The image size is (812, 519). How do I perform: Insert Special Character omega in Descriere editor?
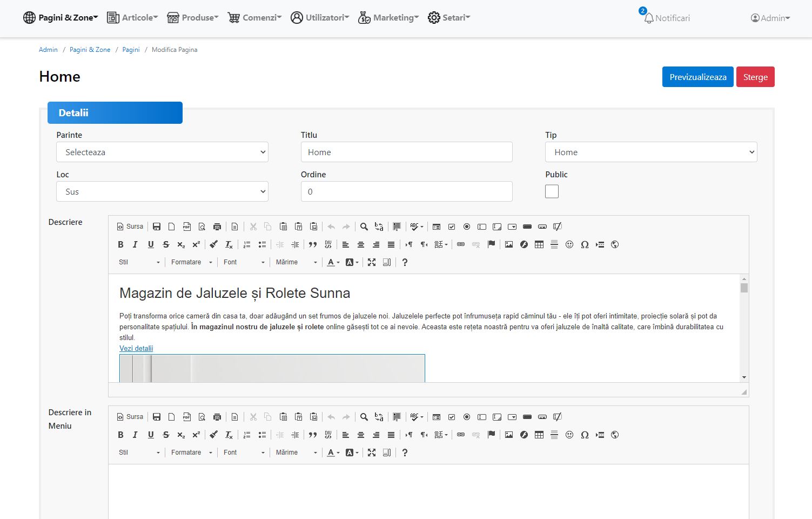click(x=585, y=244)
